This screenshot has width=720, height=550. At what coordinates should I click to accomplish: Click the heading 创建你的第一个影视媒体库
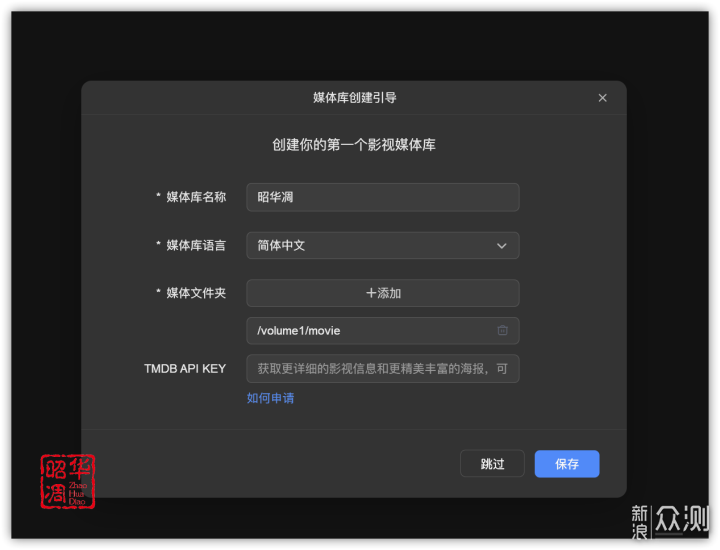click(x=354, y=145)
